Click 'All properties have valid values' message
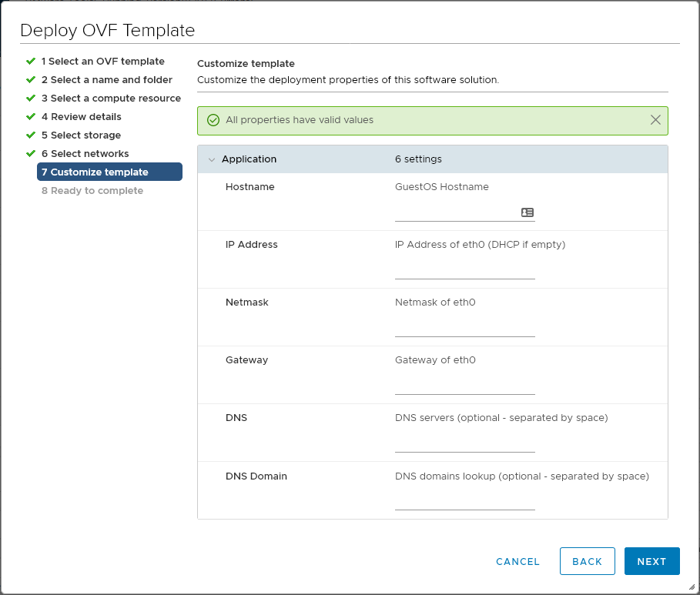700x595 pixels. (x=300, y=120)
